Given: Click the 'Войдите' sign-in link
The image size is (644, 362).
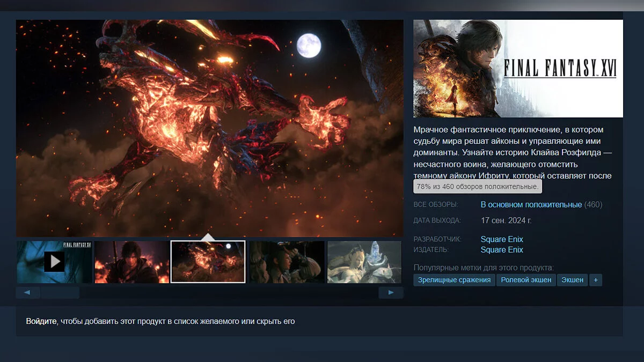Looking at the screenshot, I should click(x=41, y=322).
